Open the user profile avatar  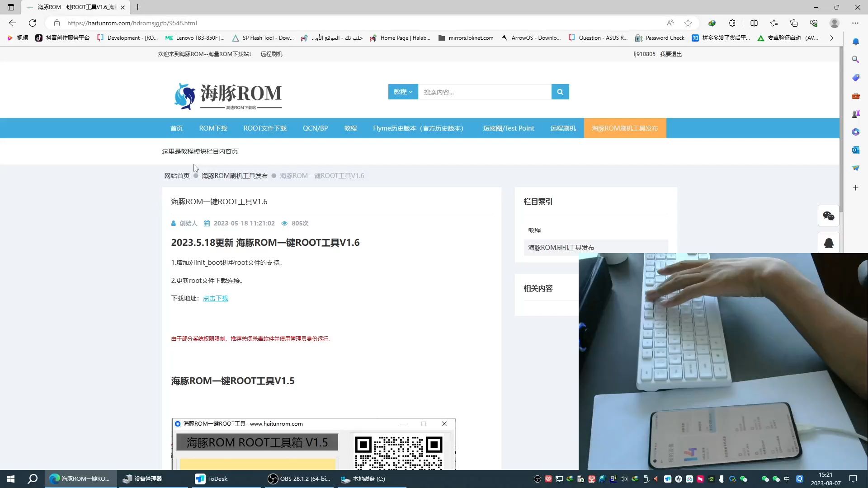[835, 23]
